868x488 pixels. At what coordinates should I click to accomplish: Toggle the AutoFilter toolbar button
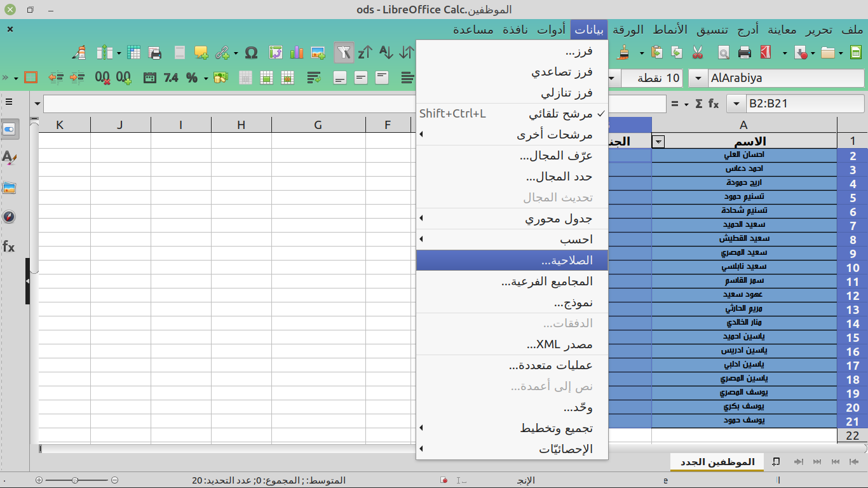(344, 53)
